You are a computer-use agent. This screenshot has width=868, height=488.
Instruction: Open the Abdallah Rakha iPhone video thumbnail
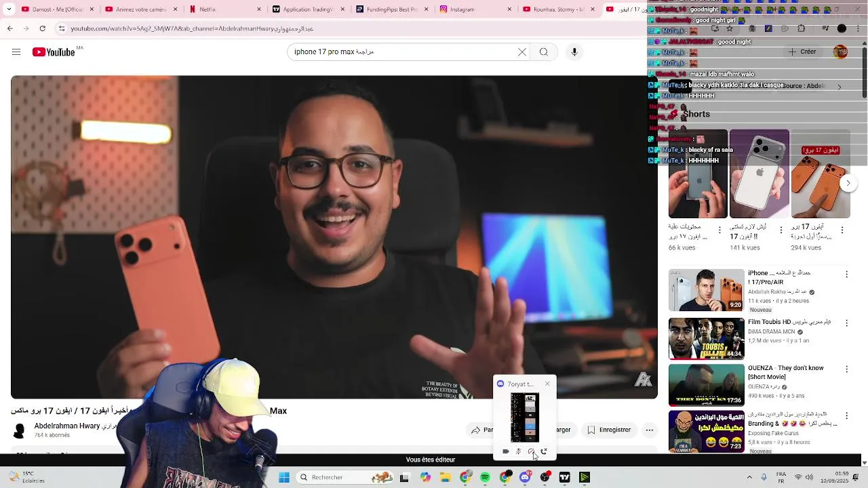pyautogui.click(x=707, y=290)
